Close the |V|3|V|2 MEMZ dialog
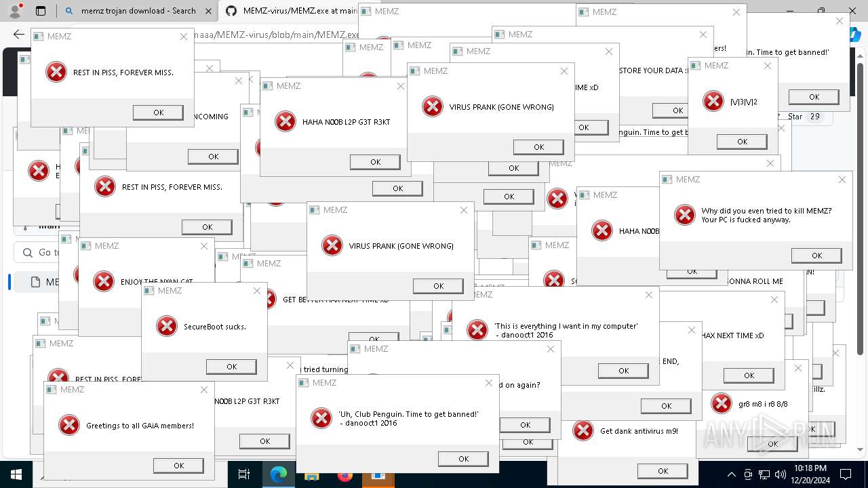 768,66
